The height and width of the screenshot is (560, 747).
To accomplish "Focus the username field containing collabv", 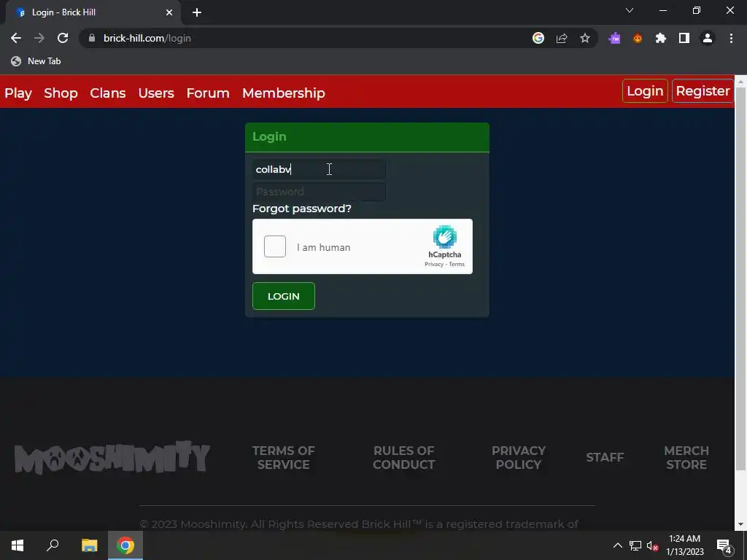I will coord(319,169).
